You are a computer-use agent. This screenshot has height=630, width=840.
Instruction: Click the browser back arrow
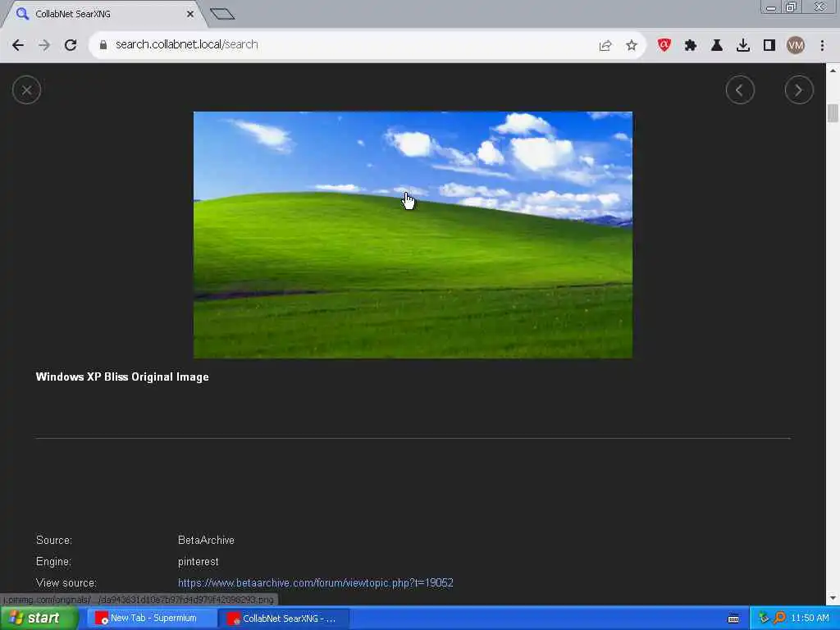tap(18, 45)
